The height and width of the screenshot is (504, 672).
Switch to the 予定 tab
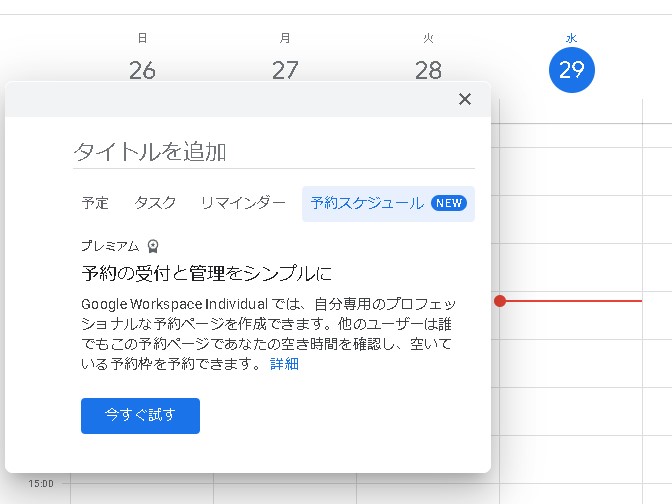coord(95,203)
